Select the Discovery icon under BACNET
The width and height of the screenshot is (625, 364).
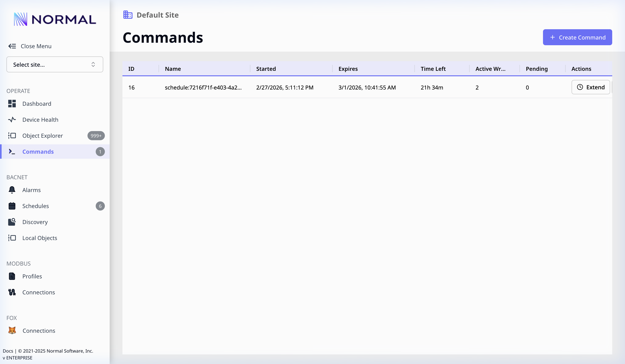pos(12,222)
